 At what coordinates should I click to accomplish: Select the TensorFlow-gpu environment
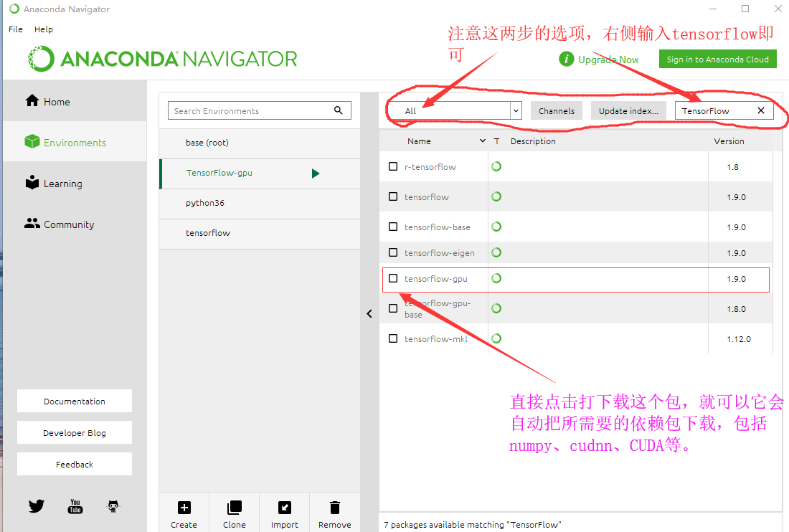(x=260, y=173)
